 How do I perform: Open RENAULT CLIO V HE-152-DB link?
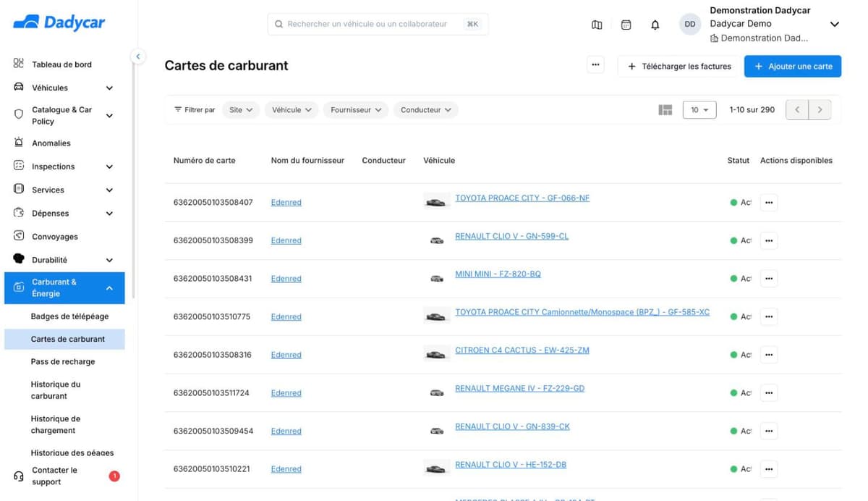coord(511,464)
